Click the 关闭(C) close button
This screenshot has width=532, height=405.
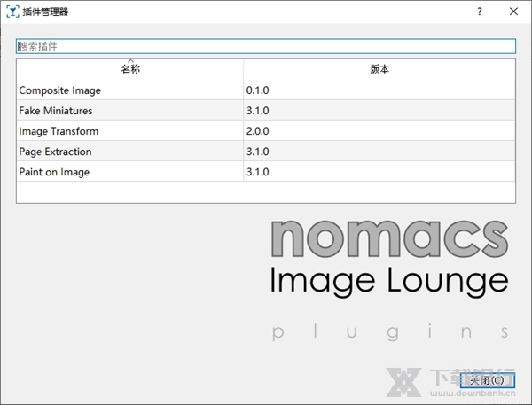click(487, 380)
